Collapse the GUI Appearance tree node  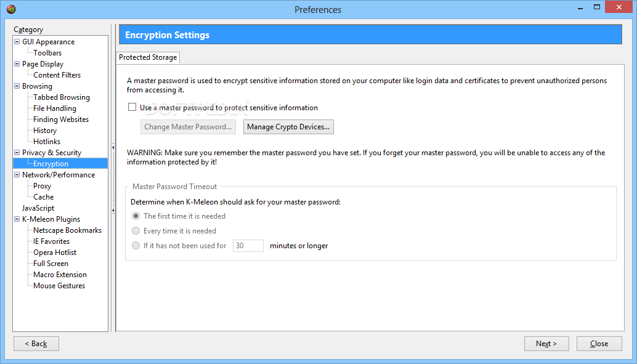17,41
